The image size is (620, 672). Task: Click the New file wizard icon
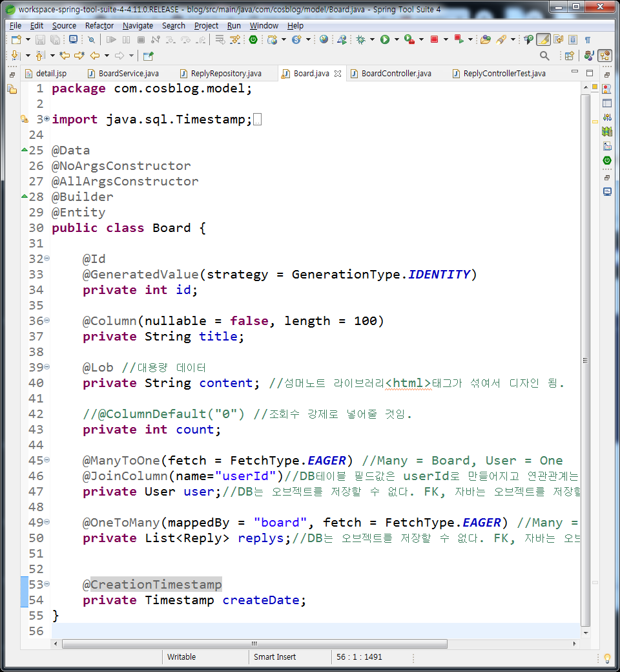16,40
